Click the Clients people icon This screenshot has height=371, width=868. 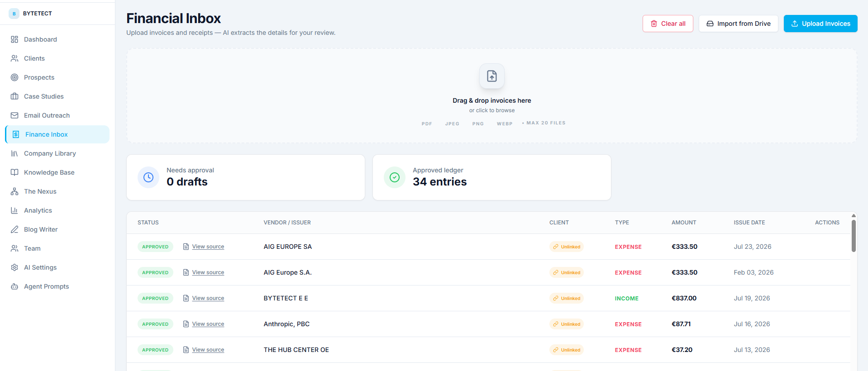point(14,58)
